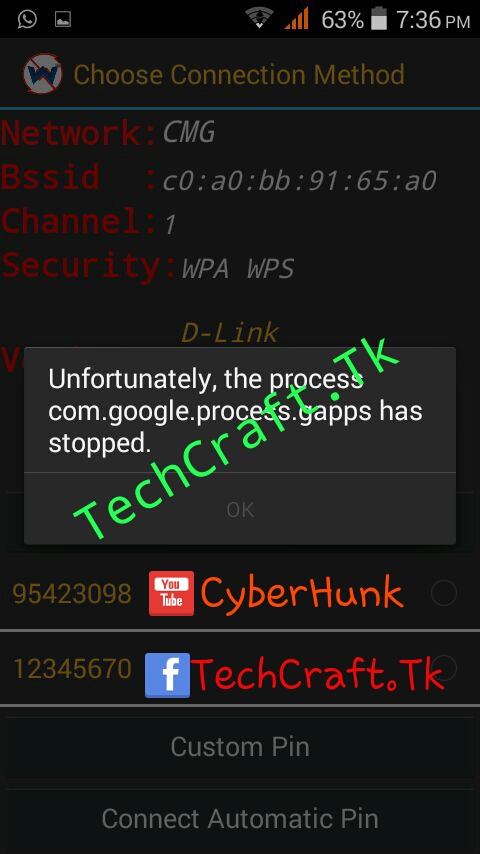Tap the Facebook logo icon

coord(167,675)
